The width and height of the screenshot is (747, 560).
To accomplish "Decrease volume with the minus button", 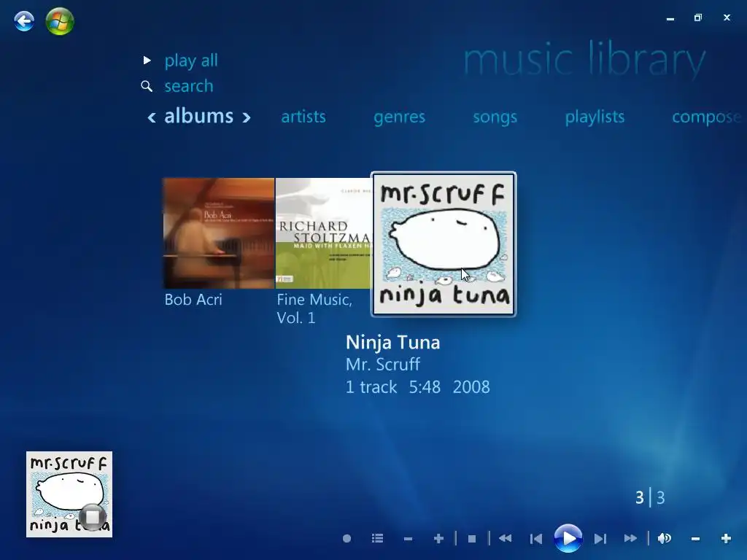I will [x=695, y=539].
